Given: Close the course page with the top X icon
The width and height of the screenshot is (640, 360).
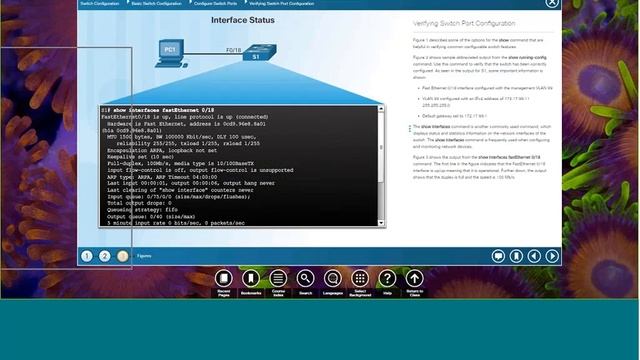Looking at the screenshot, I should click(552, 2).
